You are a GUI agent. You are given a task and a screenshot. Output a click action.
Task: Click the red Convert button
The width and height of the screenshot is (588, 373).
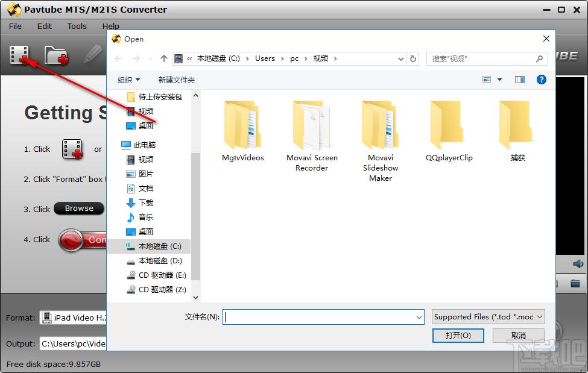pyautogui.click(x=83, y=240)
